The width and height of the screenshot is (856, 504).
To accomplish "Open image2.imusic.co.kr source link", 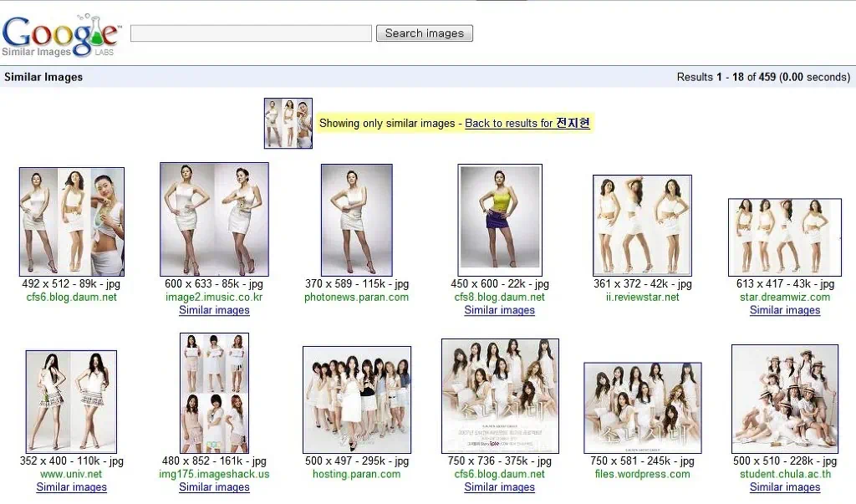I will [x=214, y=296].
